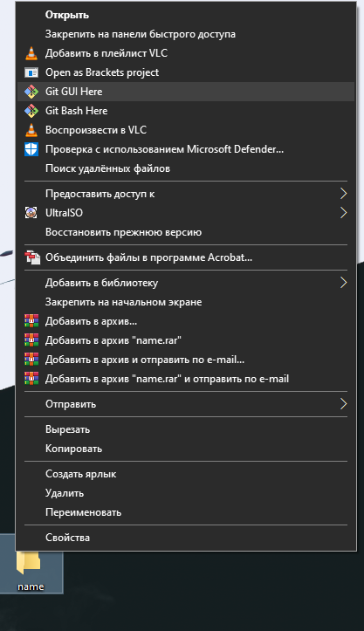Viewport: 364px width, 631px height.
Task: Click the VLC cone icon beside Воспроизвести в VLC
Action: coord(31,130)
